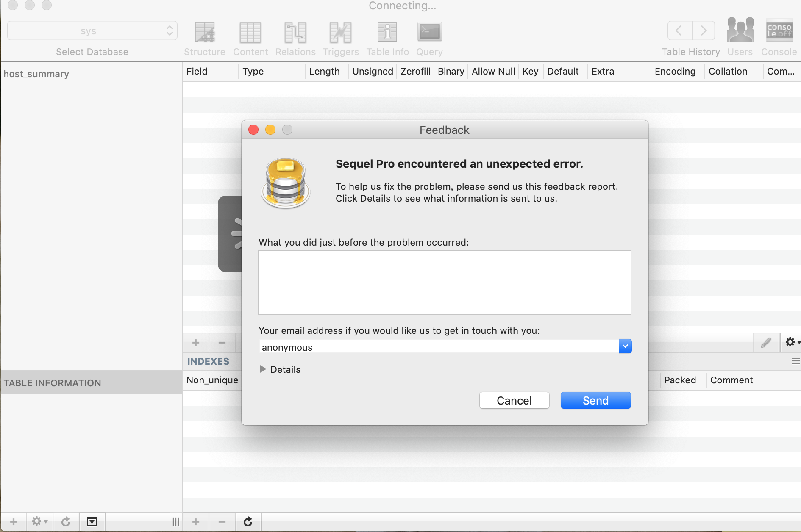This screenshot has width=801, height=532.
Task: Expand the Details disclosure triangle
Action: (263, 369)
